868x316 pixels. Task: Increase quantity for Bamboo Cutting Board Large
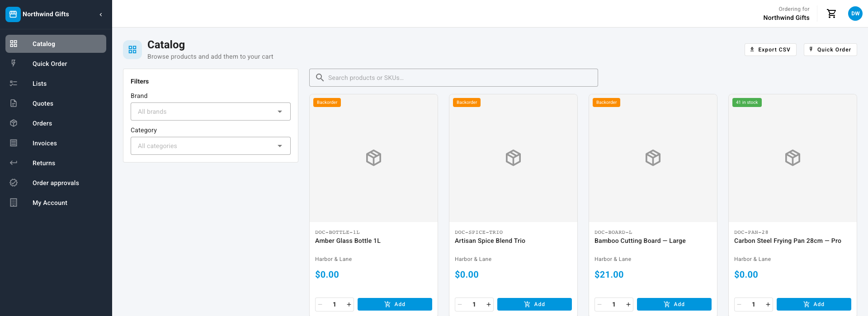click(x=628, y=304)
